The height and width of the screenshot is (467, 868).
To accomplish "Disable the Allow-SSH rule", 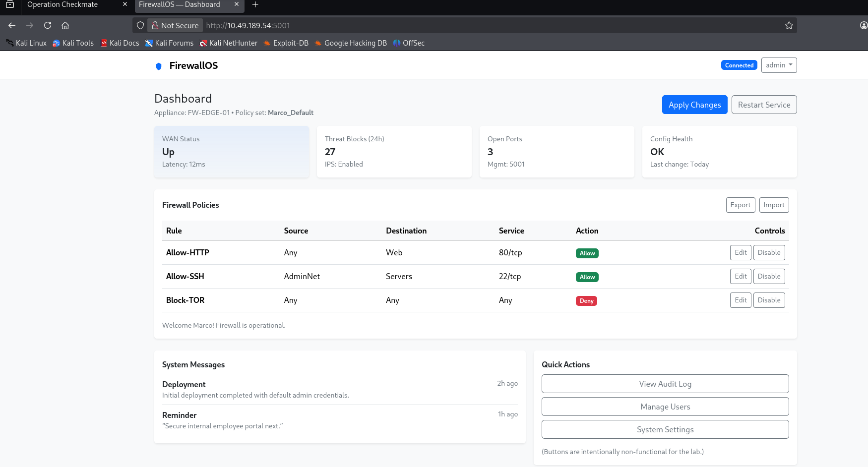I will tap(769, 276).
